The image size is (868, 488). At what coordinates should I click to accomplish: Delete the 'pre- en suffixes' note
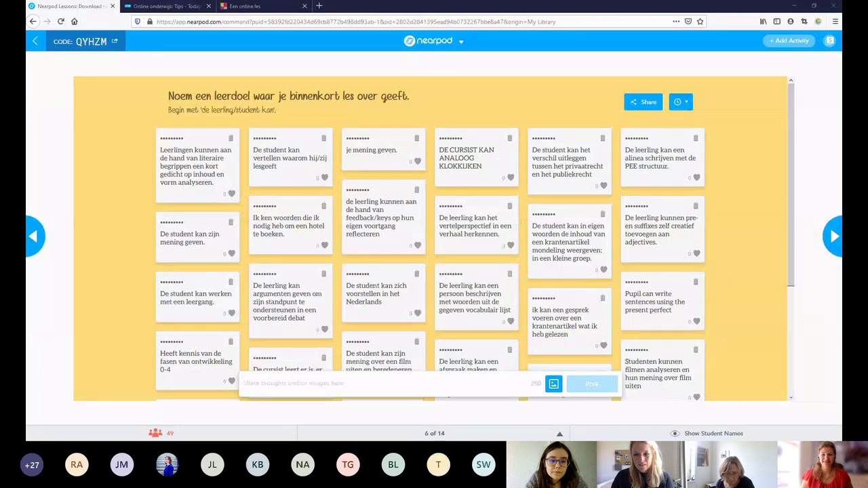[x=696, y=206]
